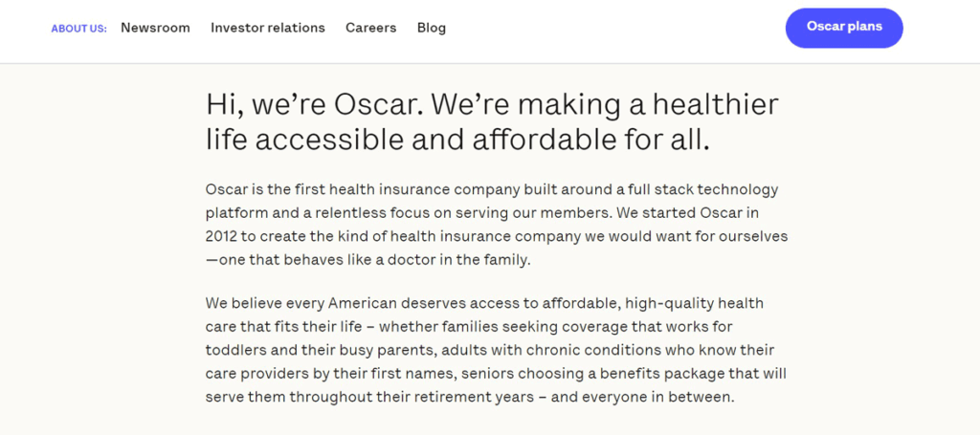This screenshot has height=435, width=980.
Task: Visit the Blog link in navigation
Action: [432, 28]
